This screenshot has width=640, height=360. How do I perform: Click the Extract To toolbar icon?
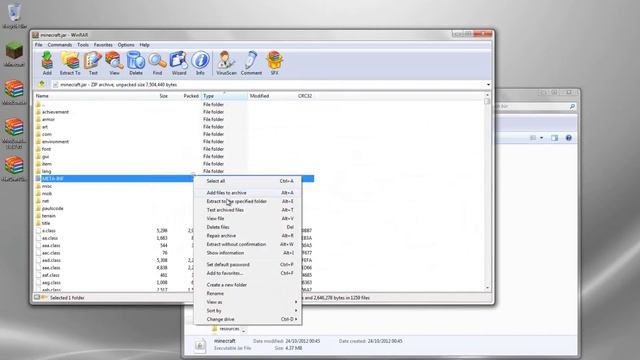click(x=70, y=63)
